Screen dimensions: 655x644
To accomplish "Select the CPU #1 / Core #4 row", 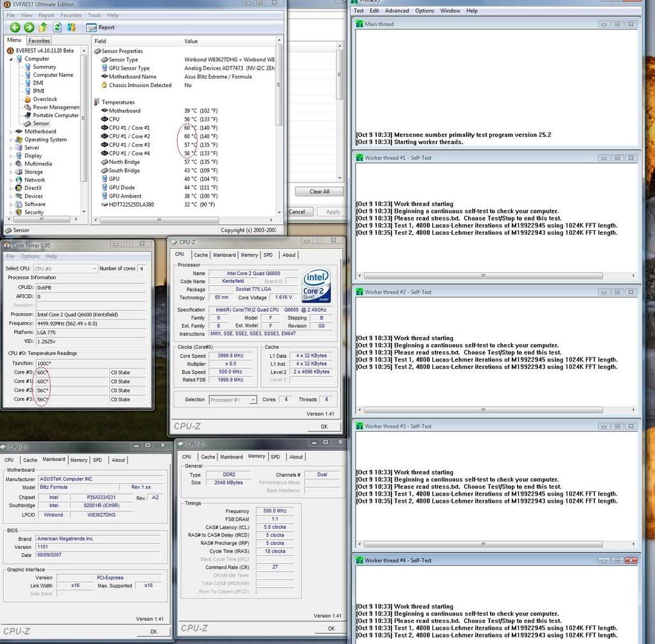I will (x=184, y=153).
